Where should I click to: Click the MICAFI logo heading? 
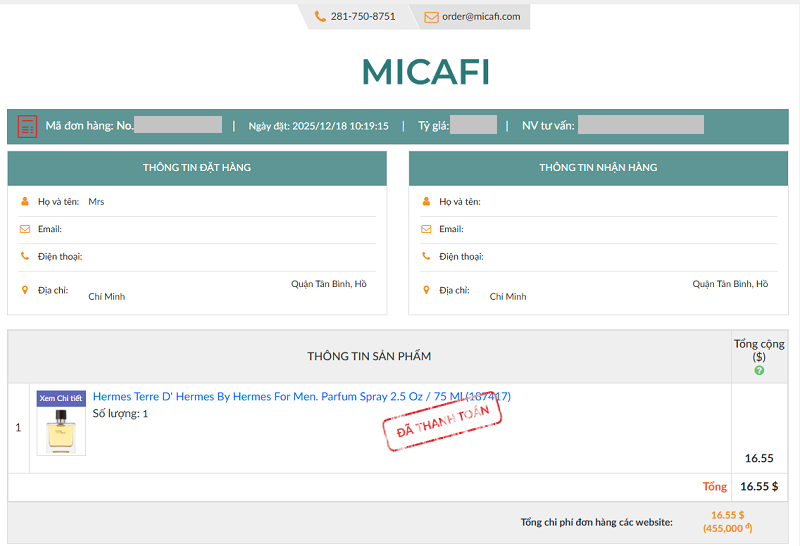coord(425,72)
